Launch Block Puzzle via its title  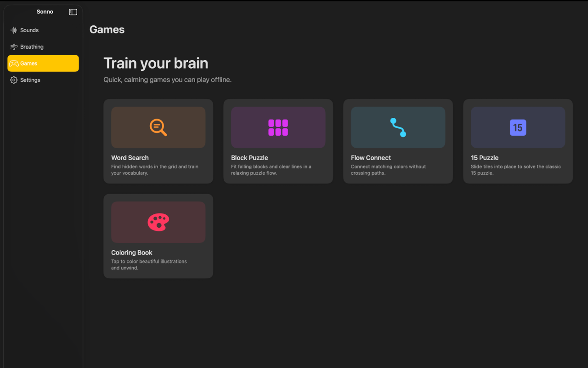click(x=249, y=158)
